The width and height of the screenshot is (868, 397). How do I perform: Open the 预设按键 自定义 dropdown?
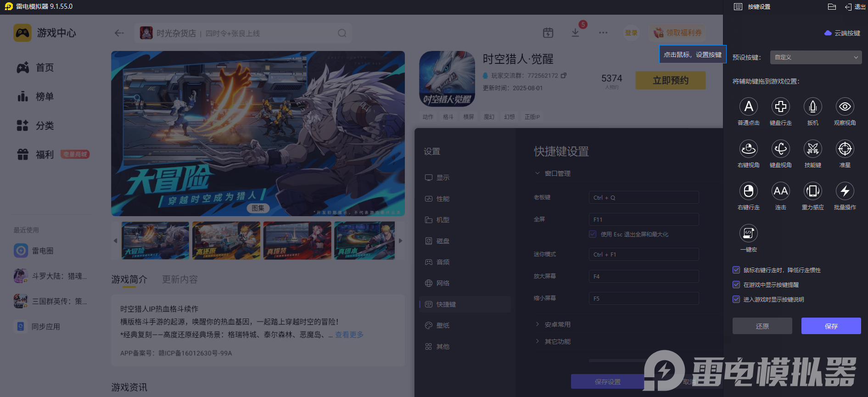[816, 57]
